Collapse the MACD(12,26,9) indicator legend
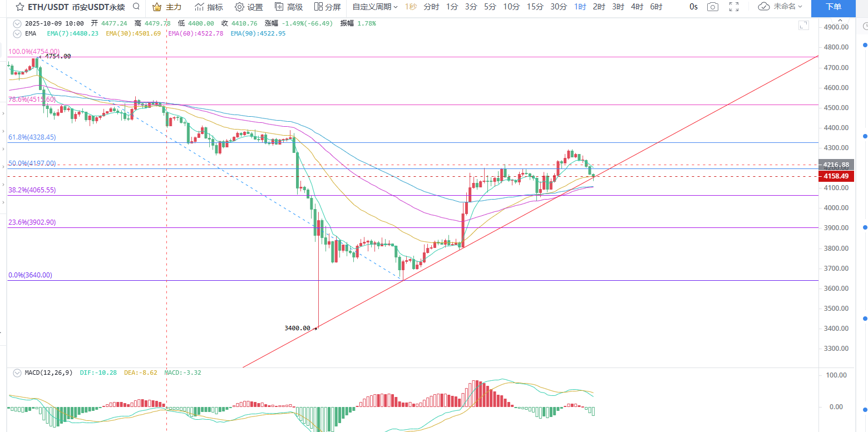The width and height of the screenshot is (868, 432). click(x=17, y=373)
